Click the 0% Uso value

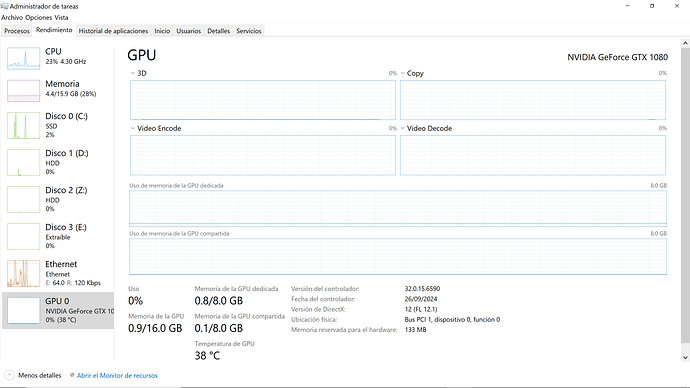click(x=136, y=301)
